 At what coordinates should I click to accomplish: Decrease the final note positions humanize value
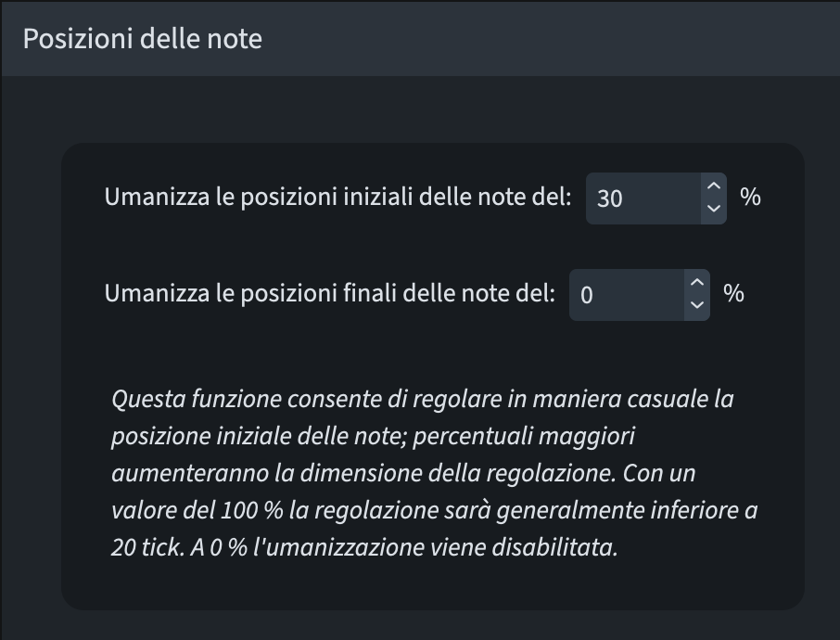(x=697, y=305)
